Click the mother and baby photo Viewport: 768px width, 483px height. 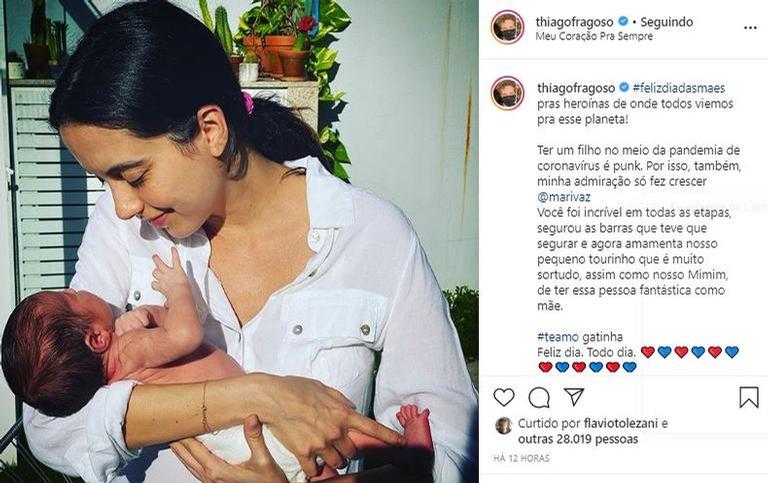click(239, 242)
